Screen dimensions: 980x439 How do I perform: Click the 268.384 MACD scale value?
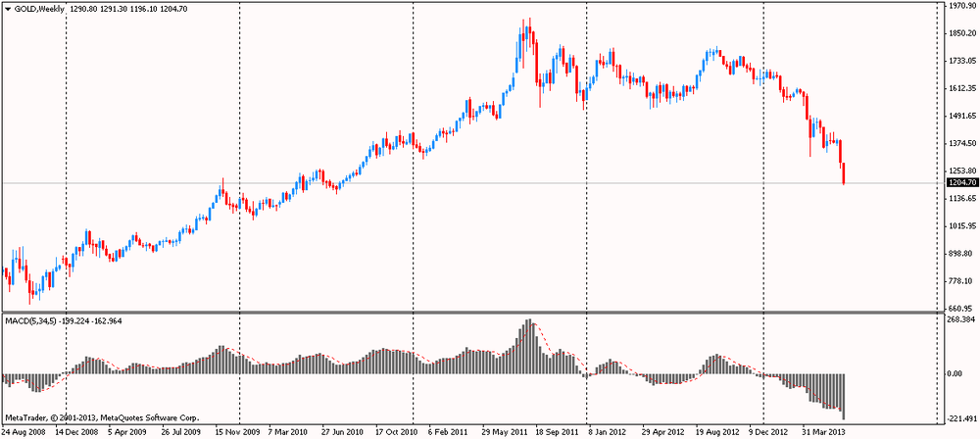961,319
